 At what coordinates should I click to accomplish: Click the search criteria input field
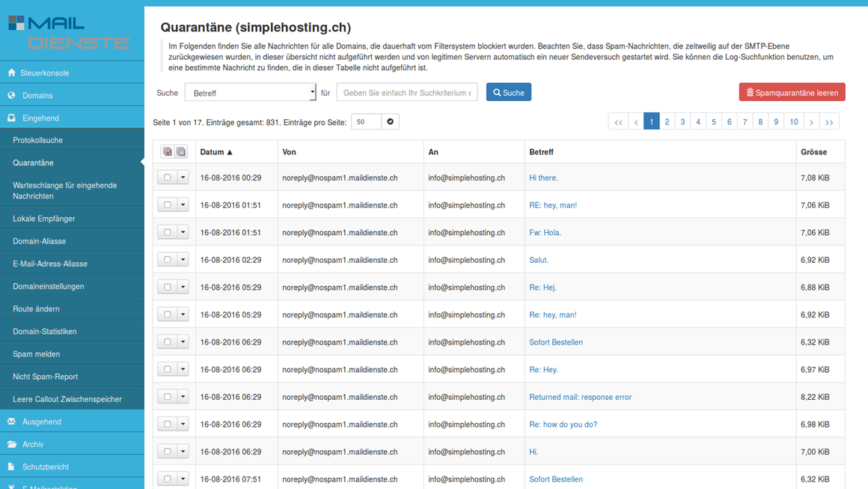406,93
